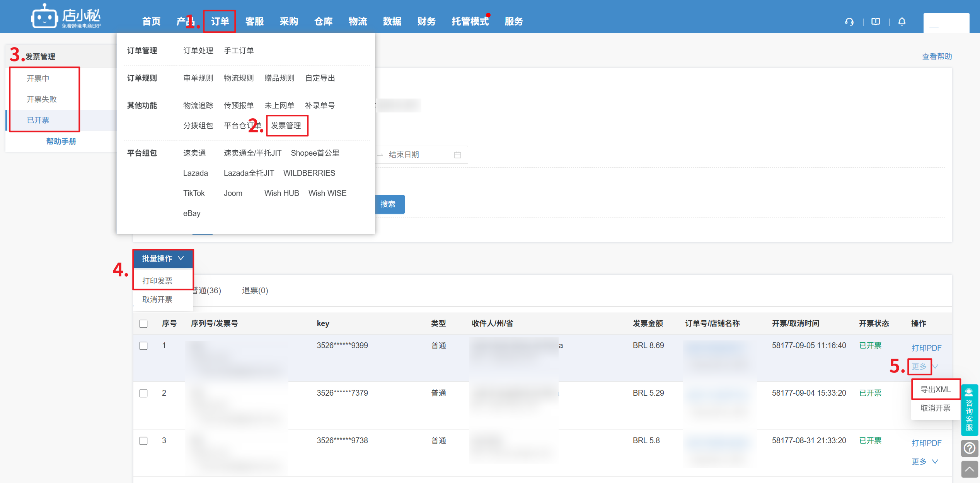Open the help book icon in header
Image resolution: width=980 pixels, height=483 pixels.
(x=876, y=22)
